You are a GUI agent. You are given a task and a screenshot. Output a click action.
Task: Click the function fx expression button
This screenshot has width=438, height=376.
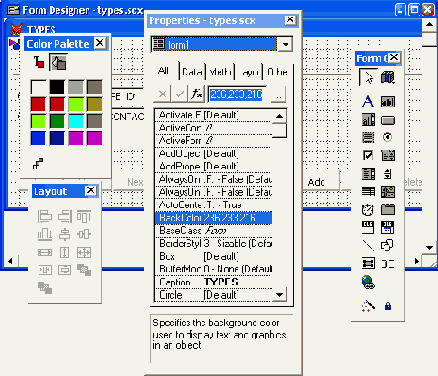coord(196,94)
